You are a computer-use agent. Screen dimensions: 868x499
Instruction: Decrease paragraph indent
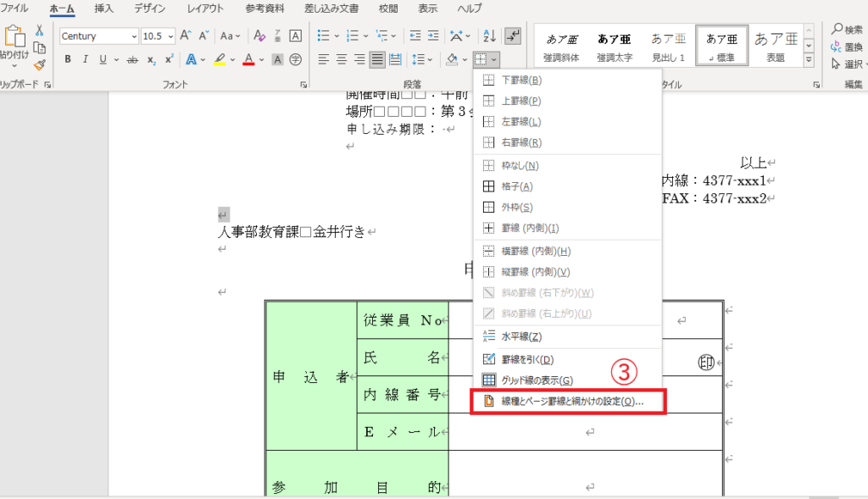click(x=415, y=36)
